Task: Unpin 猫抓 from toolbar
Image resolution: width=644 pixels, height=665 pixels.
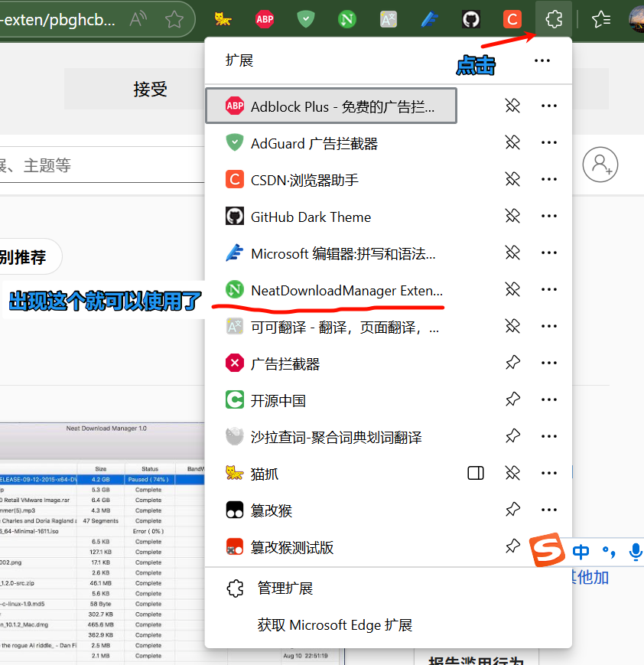Action: 512,473
